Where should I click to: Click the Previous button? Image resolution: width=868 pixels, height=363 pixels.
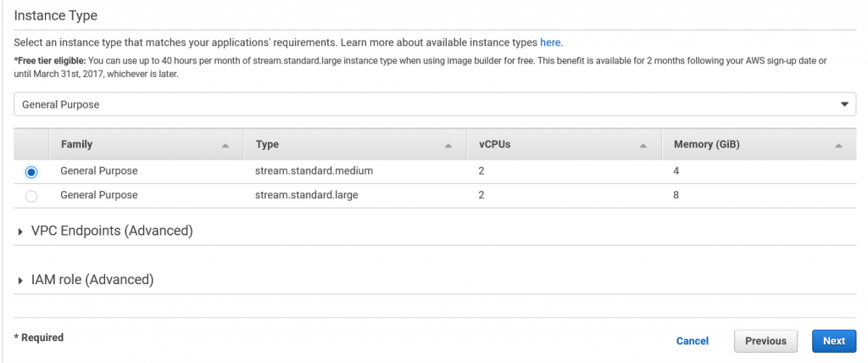pyautogui.click(x=765, y=341)
